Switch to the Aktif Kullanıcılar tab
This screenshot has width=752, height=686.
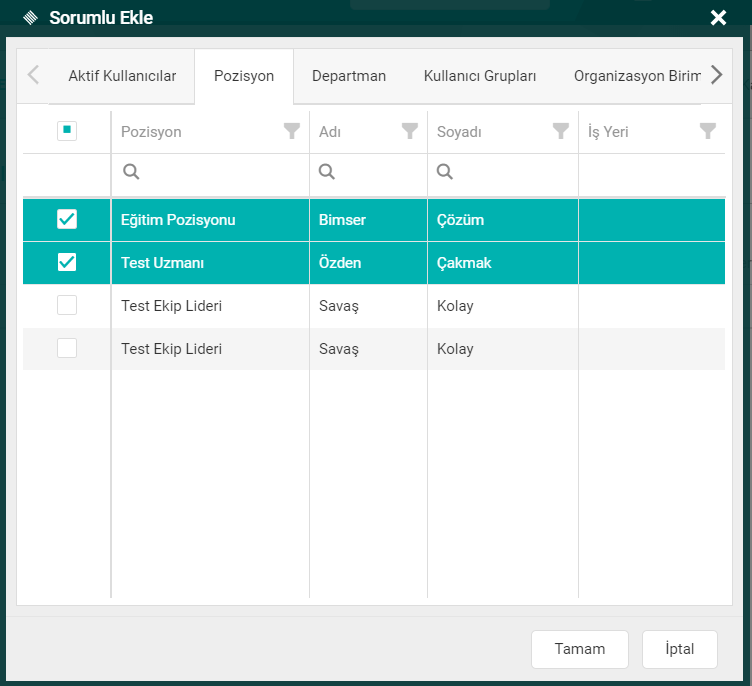(122, 76)
